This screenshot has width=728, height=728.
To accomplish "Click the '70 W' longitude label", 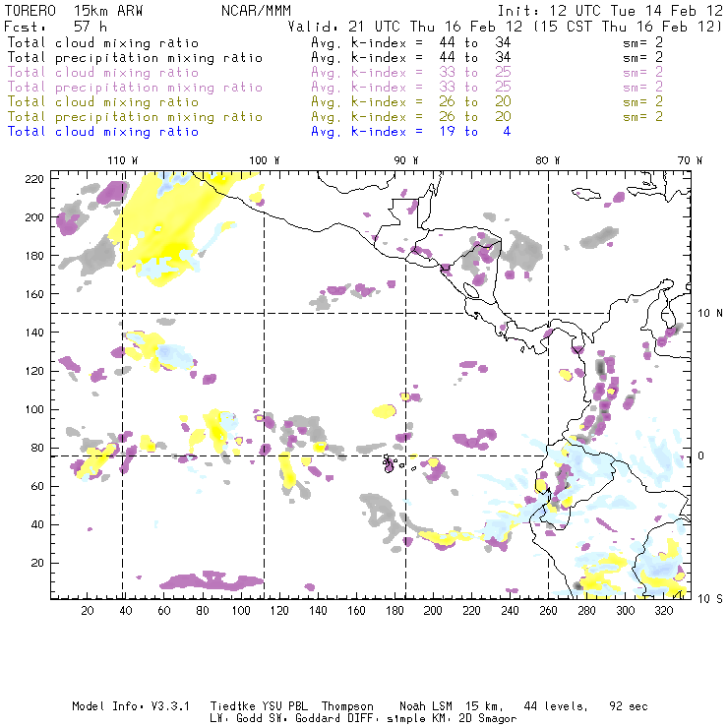I will tap(690, 160).
